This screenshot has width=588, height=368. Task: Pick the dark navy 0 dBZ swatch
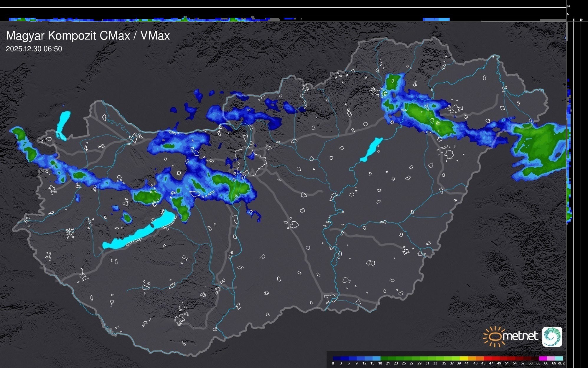point(336,358)
